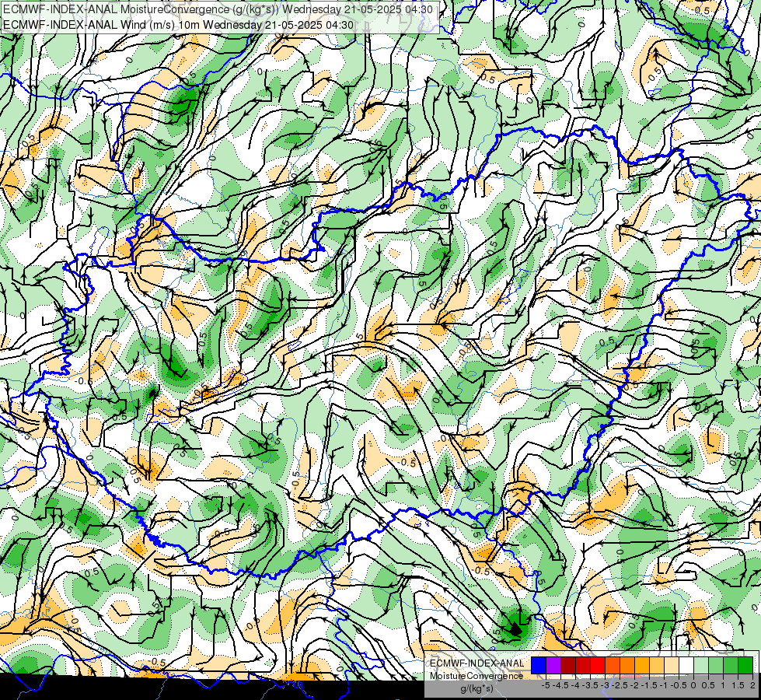Select the dark maroon swatch between -4 and -3.5
The image size is (761, 700).
(x=568, y=666)
